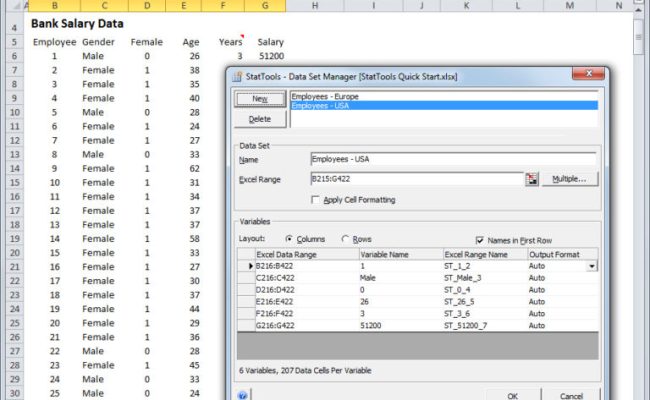
Task: Click the Excel Range Name column header
Action: tap(485, 255)
